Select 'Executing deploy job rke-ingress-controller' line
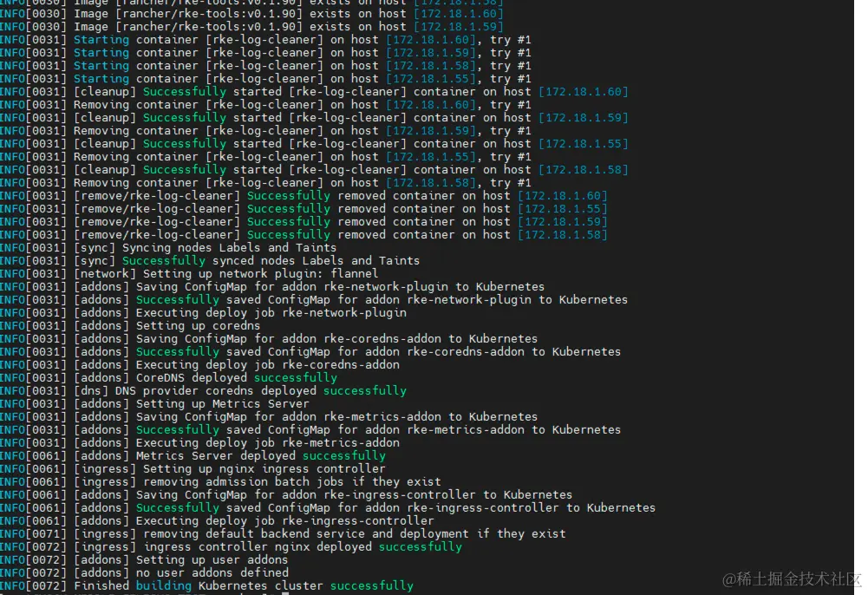 [x=217, y=520]
